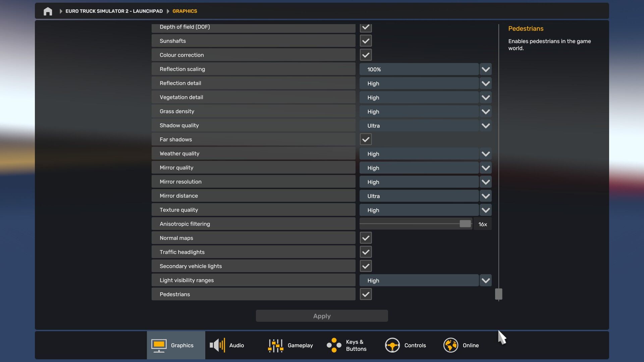The image size is (644, 362).
Task: Switch to the Controls tab label
Action: pyautogui.click(x=415, y=345)
